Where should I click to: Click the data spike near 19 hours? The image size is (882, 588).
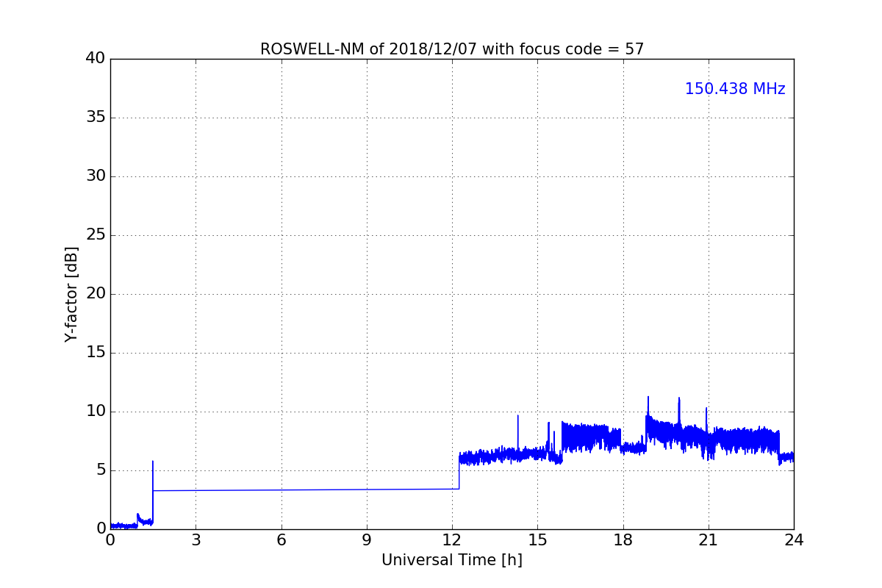point(648,406)
